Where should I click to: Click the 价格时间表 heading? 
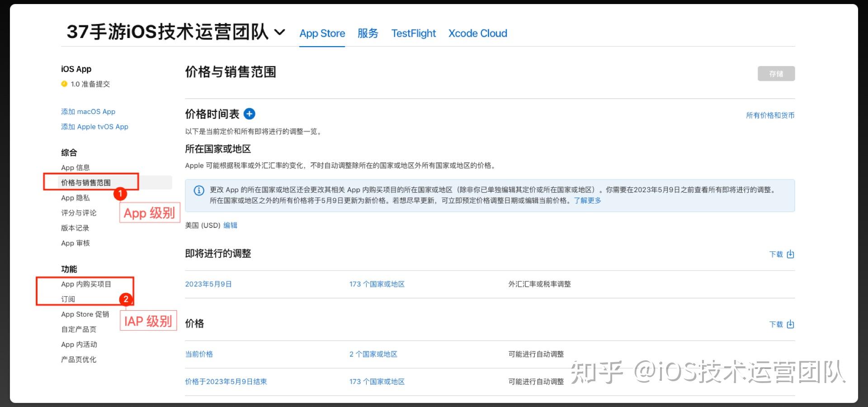(x=212, y=114)
